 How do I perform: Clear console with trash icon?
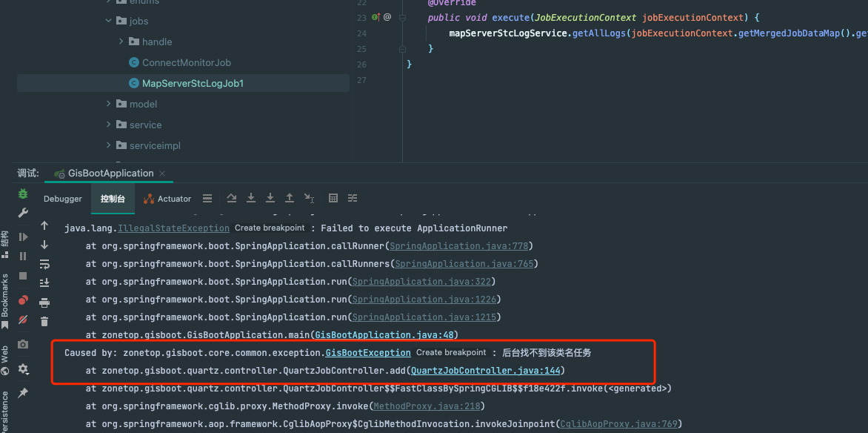click(x=44, y=321)
